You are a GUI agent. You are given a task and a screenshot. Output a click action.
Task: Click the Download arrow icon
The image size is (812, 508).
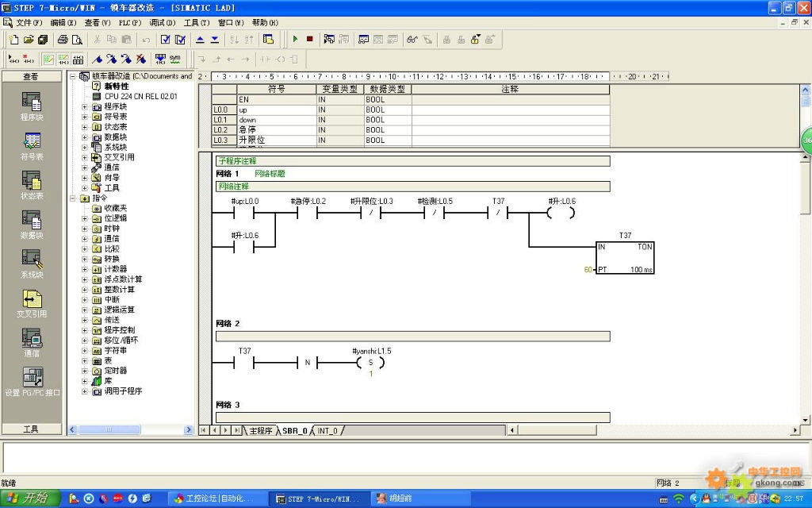pos(214,40)
